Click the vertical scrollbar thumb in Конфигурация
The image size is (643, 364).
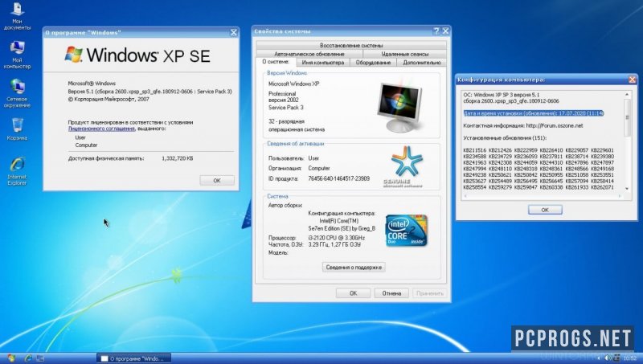627,117
